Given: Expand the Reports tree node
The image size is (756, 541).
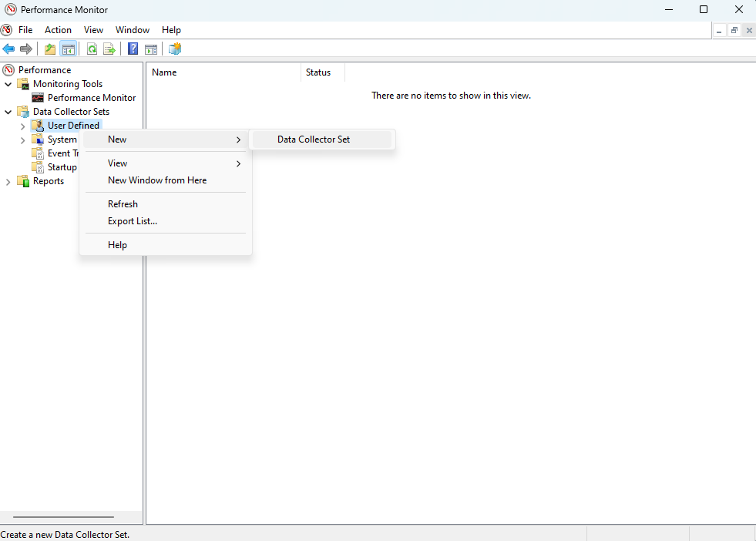Looking at the screenshot, I should (8, 181).
